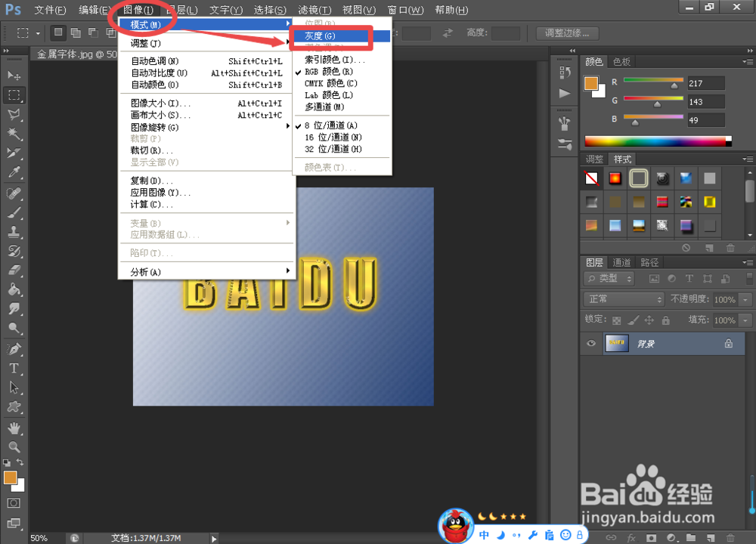
Task: Click the foreground color swatch in color panel
Action: click(x=591, y=83)
